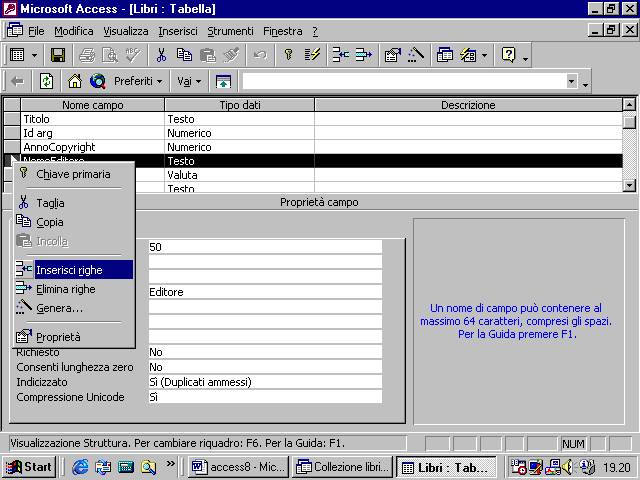Open the File menu
640x480 pixels.
(36, 31)
